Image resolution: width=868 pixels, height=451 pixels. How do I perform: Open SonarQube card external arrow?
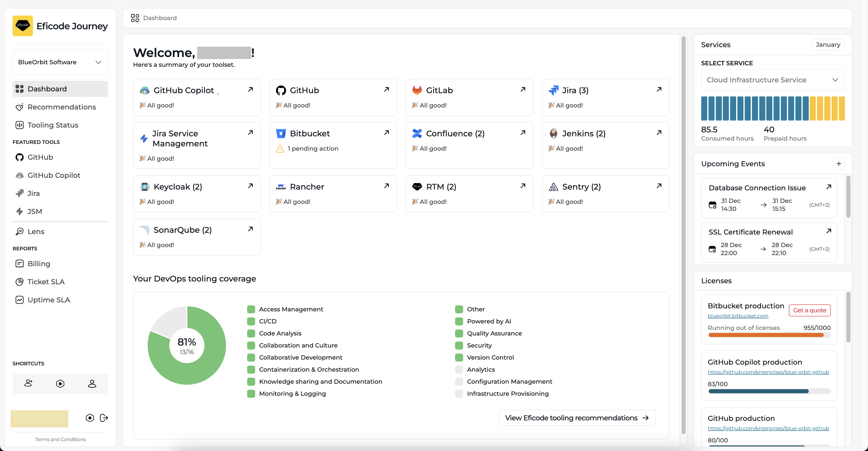[x=250, y=229]
